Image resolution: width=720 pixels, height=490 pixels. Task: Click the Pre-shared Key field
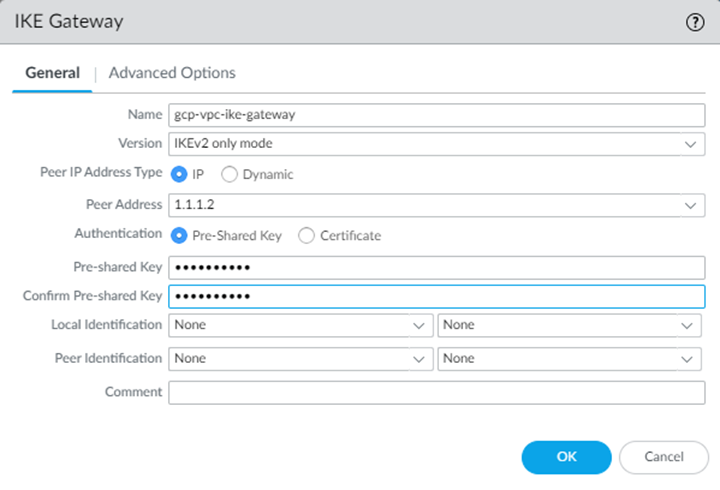pyautogui.click(x=436, y=268)
